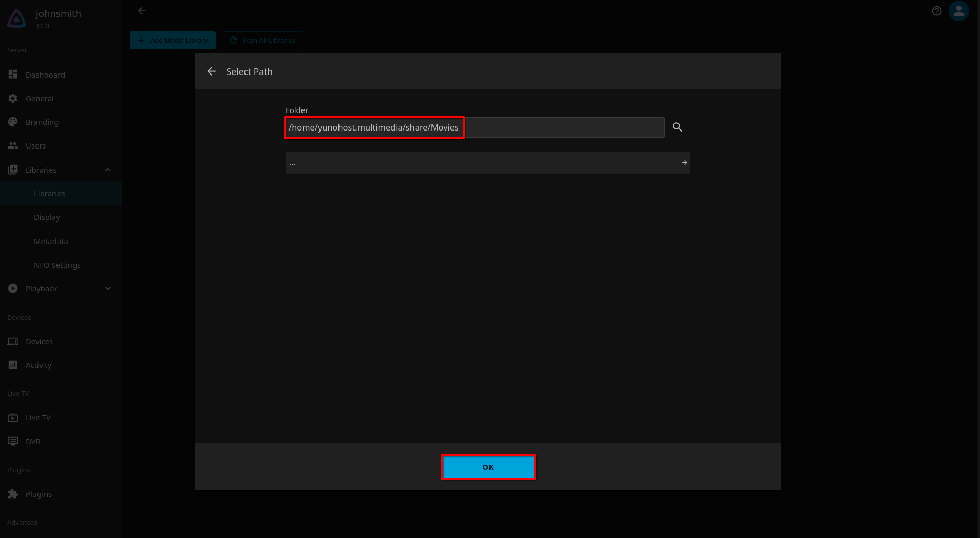This screenshot has width=980, height=538.
Task: Confirm path with OK button
Action: (x=488, y=467)
